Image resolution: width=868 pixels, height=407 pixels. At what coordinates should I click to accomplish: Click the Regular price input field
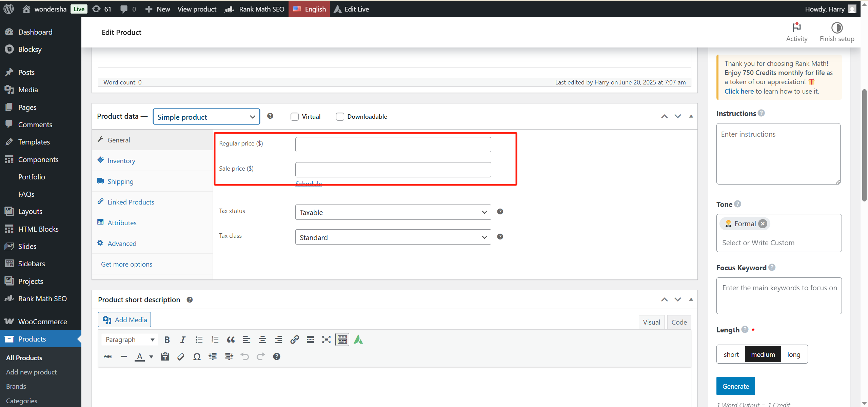(393, 145)
